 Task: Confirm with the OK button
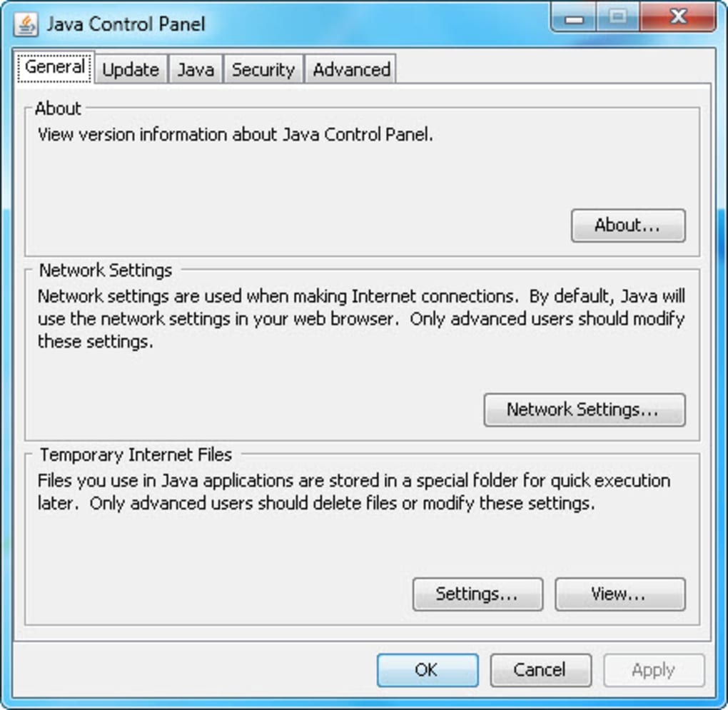click(428, 670)
